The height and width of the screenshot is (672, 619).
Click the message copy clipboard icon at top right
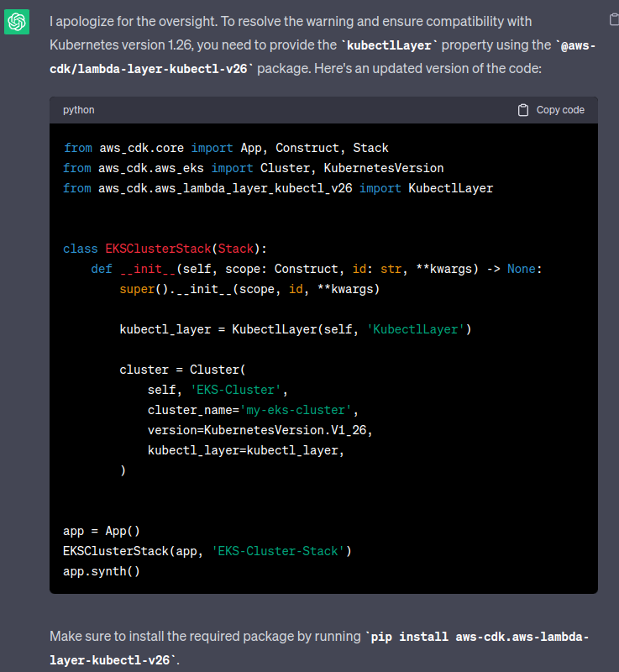(x=614, y=19)
